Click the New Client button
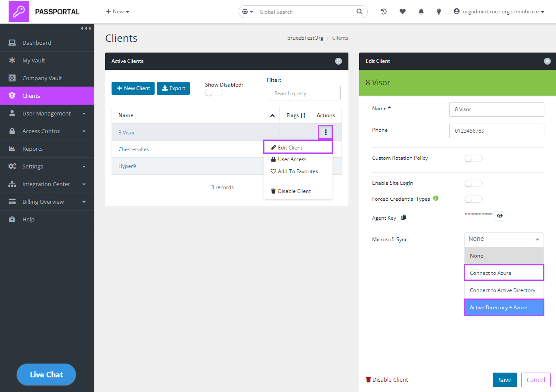 [x=133, y=88]
